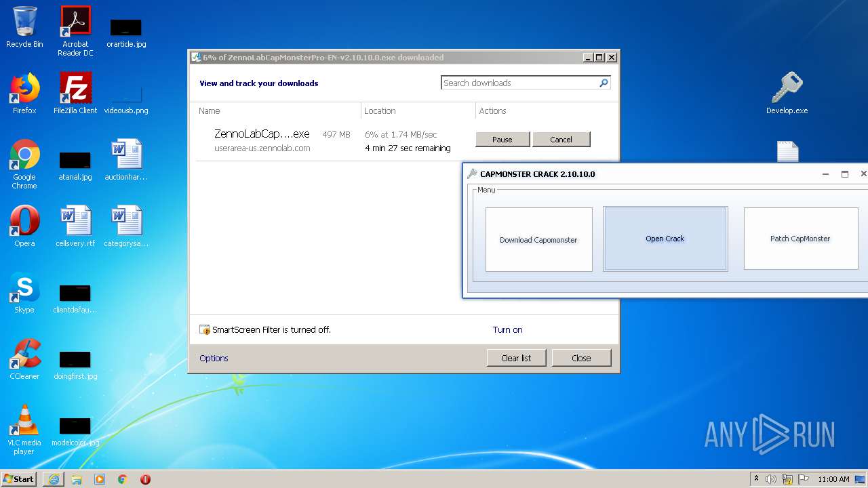This screenshot has width=868, height=488.
Task: Open Internet Explorer from the taskbar
Action: [x=54, y=479]
